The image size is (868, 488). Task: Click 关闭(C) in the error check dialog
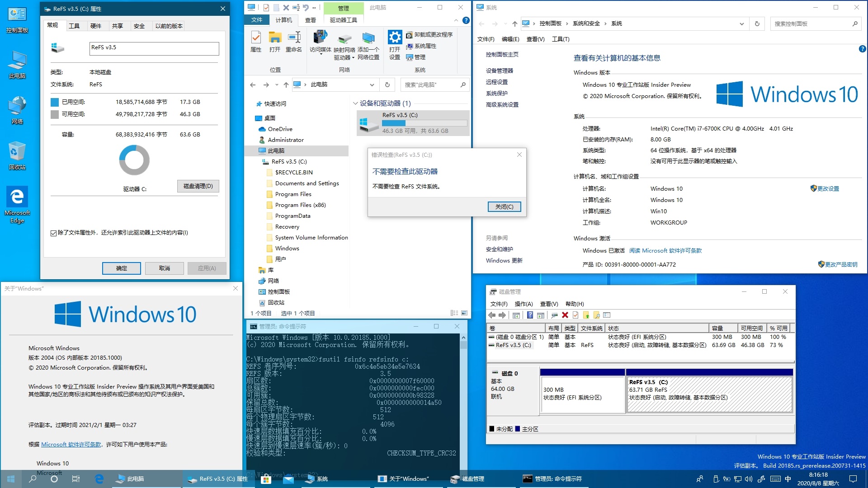504,206
